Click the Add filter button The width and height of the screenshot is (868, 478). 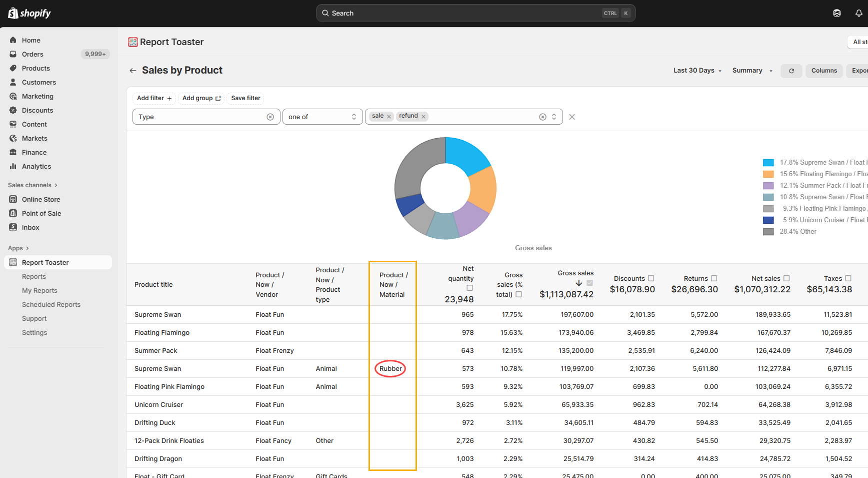click(x=154, y=98)
